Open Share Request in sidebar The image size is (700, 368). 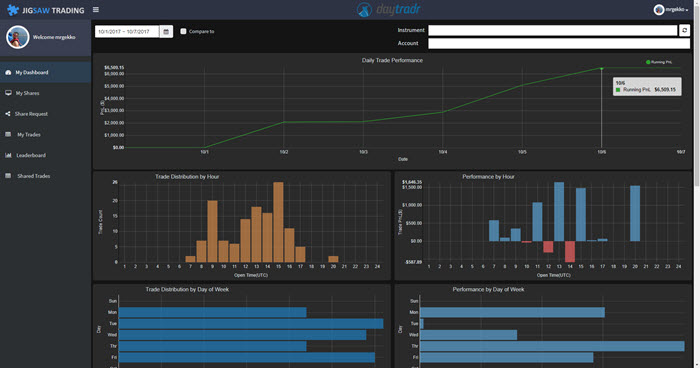(46, 113)
